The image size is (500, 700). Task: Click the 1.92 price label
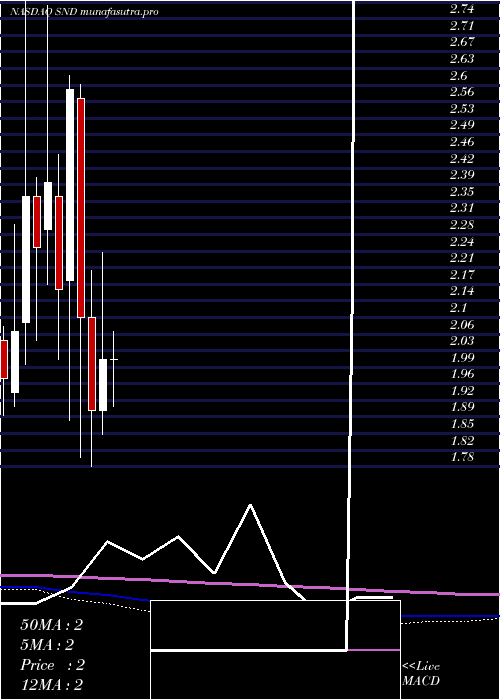click(x=462, y=391)
